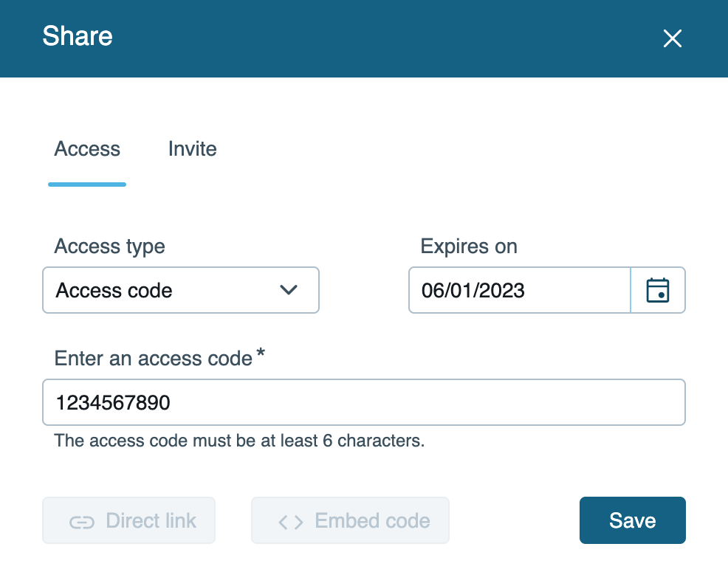Click the Access type field label
Viewport: 728px width, 586px height.
(109, 247)
